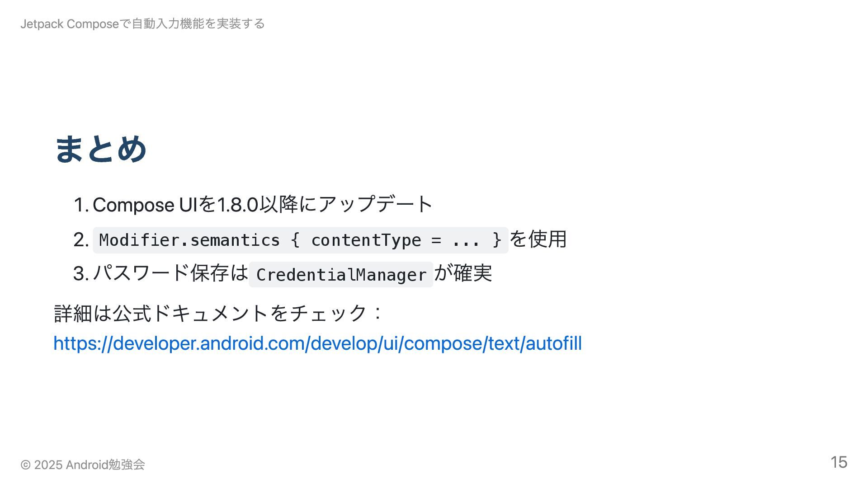Viewport: 868px width, 488px height.
Task: Click 'autofill' at end of URL
Action: coord(554,343)
